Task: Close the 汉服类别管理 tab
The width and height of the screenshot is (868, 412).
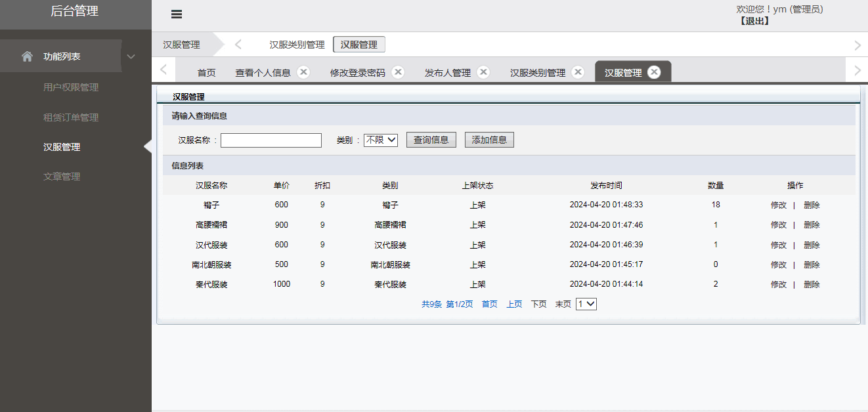Action: pyautogui.click(x=578, y=72)
